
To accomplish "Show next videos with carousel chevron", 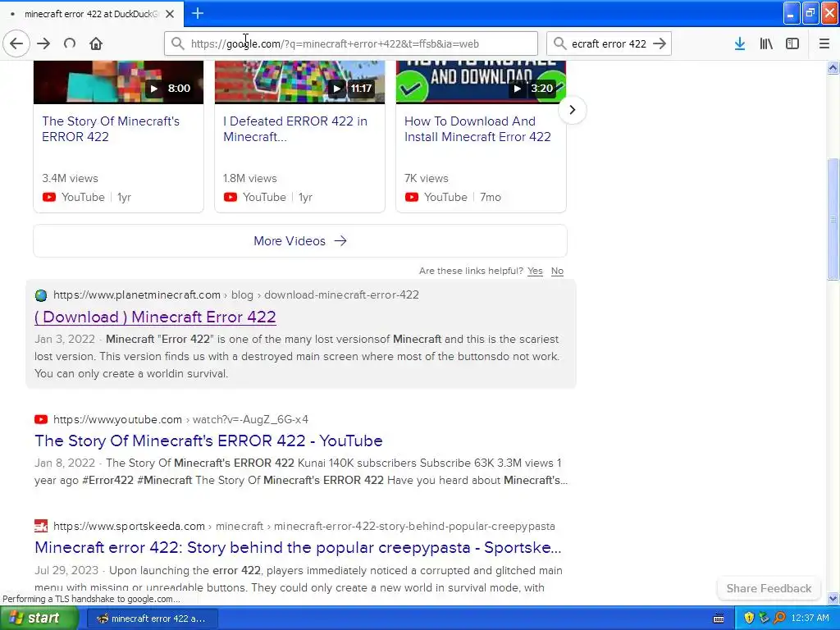I will tap(572, 110).
